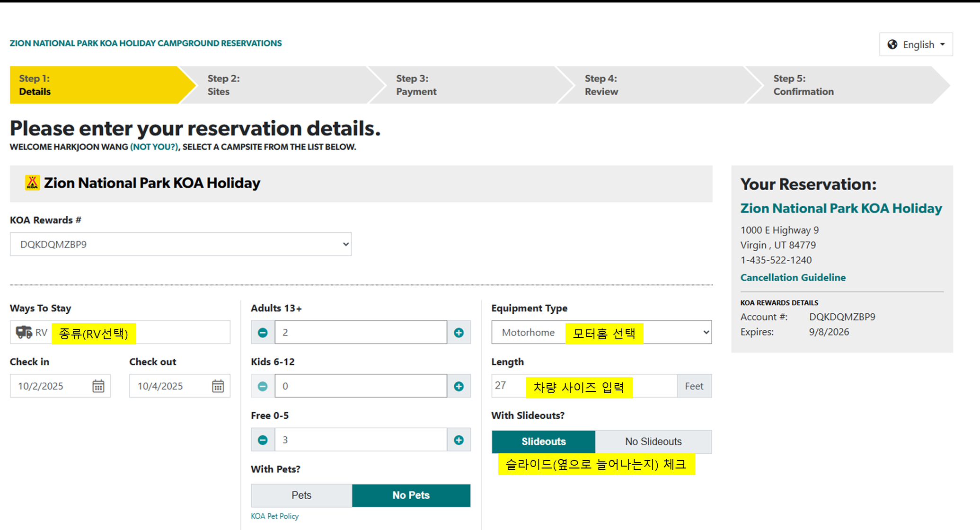Increase Free 0-5 count with plus icon
980x530 pixels.
click(459, 440)
